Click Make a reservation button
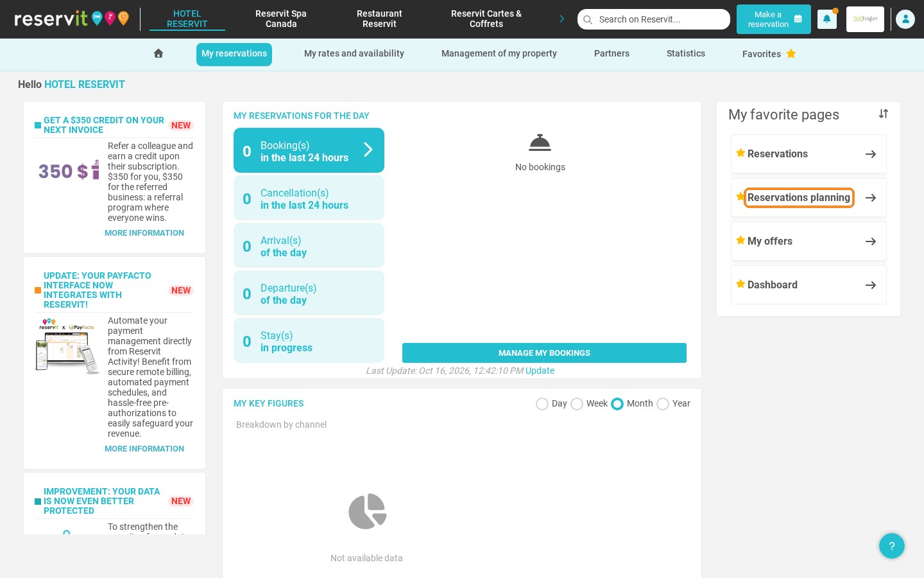Image resolution: width=924 pixels, height=578 pixels. click(x=774, y=19)
